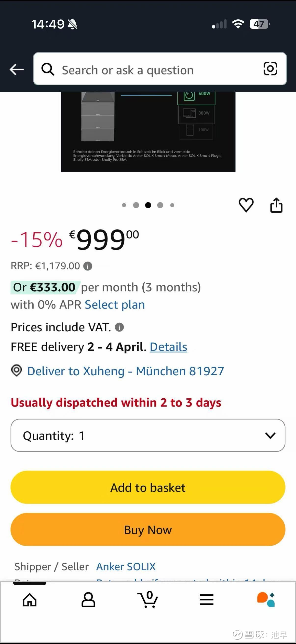
Task: Open hamburger menu tab
Action: coord(207,600)
